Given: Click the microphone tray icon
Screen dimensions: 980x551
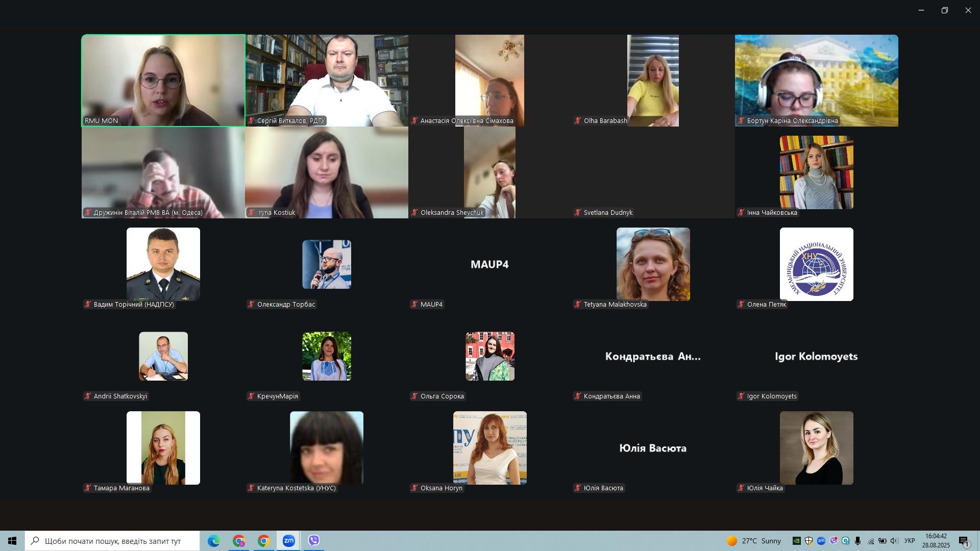Looking at the screenshot, I should [858, 541].
